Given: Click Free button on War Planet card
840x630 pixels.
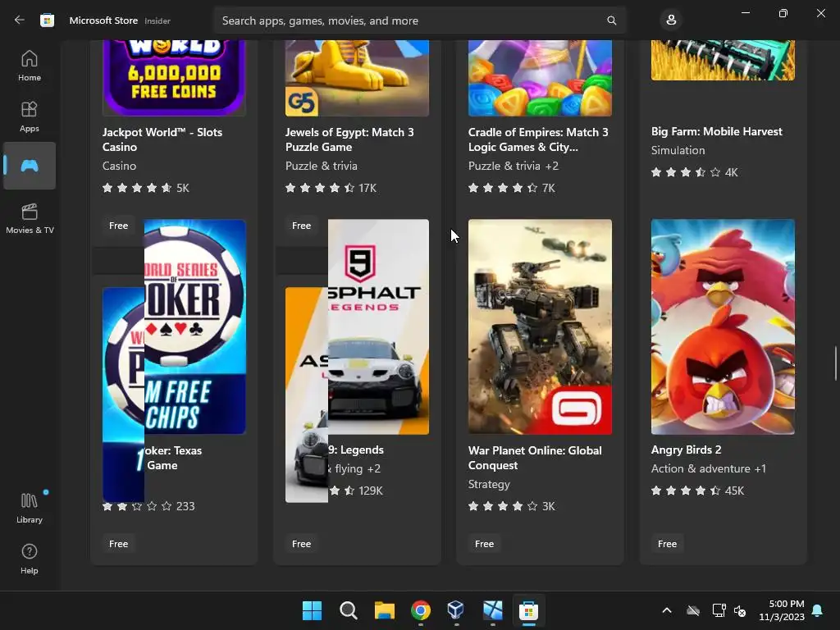Looking at the screenshot, I should coord(484,544).
